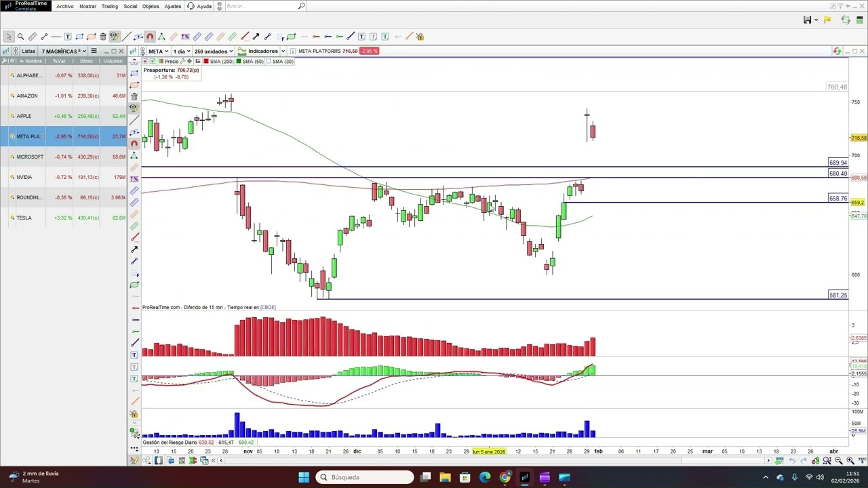Expand the arrow next to Indicadores
This screenshot has width=868, height=488.
pos(283,52)
